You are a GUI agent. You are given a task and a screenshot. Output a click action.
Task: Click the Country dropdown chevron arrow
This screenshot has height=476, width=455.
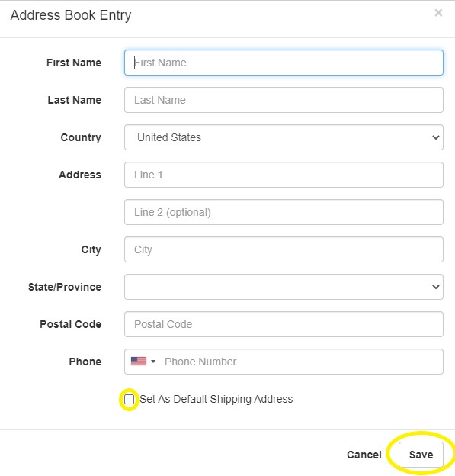pos(436,137)
